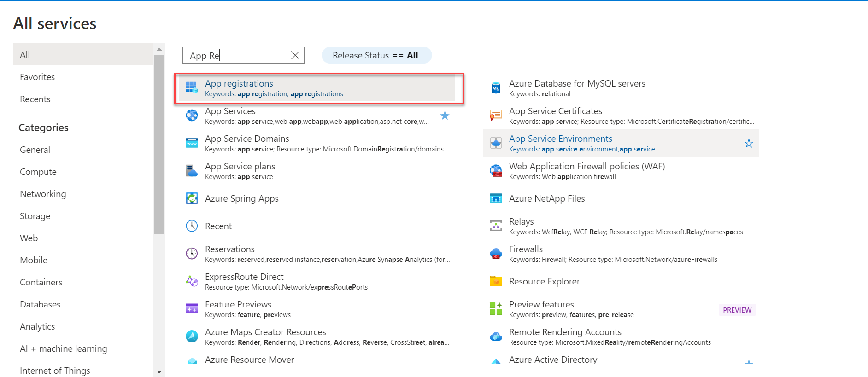Click the Preview features icon
The height and width of the screenshot is (377, 868).
pyautogui.click(x=496, y=308)
